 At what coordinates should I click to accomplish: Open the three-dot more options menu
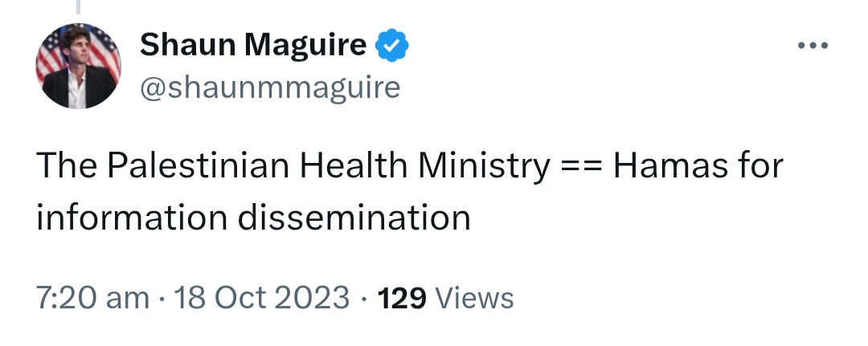click(813, 46)
